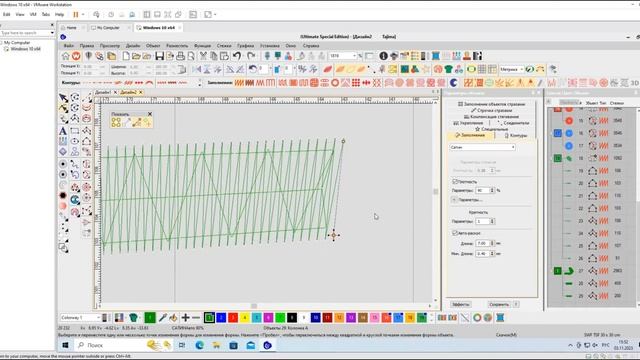Viewport: 640px width, 360px height.
Task: Click the VMware pause button icon
Action: tap(76, 14)
